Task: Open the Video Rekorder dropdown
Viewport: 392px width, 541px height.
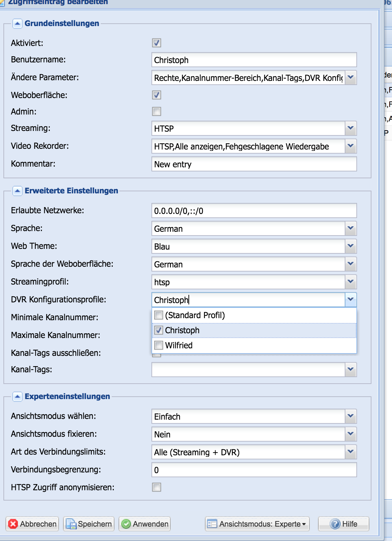Action: [x=351, y=146]
